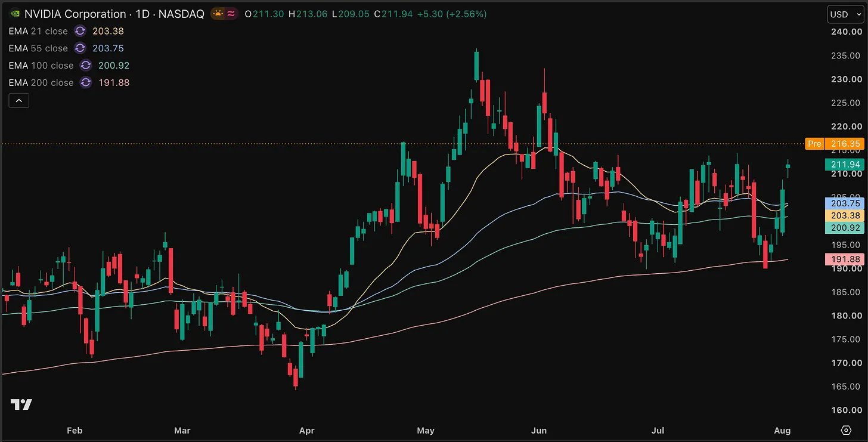Click the orange Pre label on the price axis

[814, 144]
